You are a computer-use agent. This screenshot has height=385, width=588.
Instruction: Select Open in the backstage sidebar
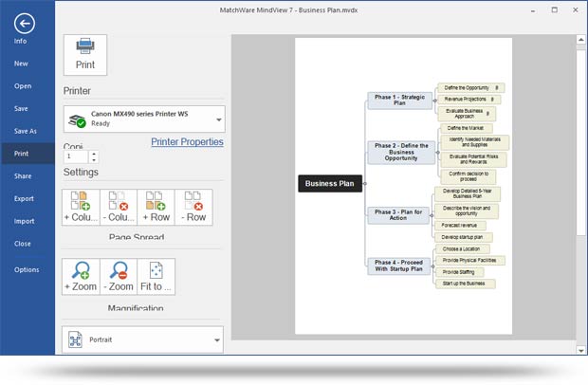pos(23,86)
